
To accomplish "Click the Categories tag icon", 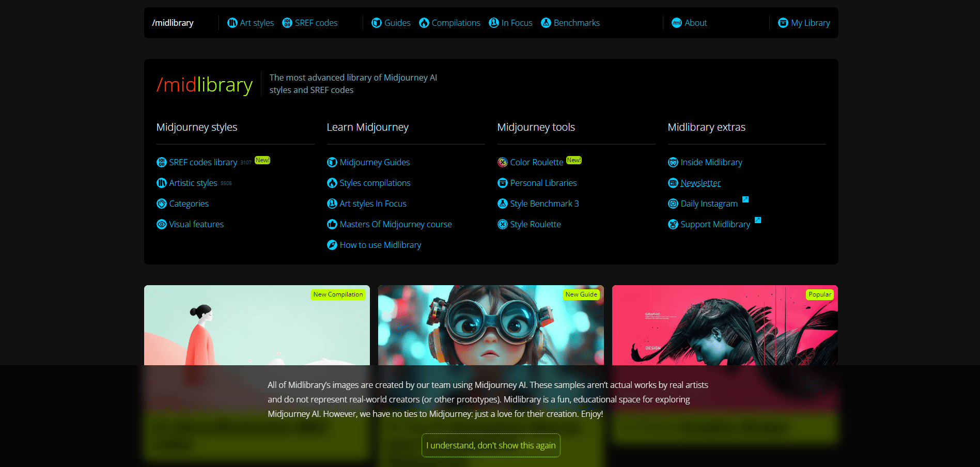I will (162, 204).
